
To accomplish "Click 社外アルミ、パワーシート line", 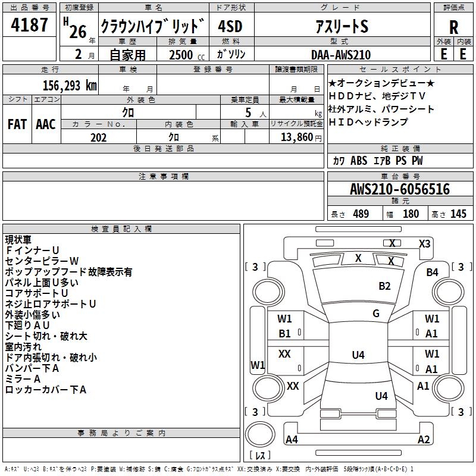I will (x=381, y=109).
